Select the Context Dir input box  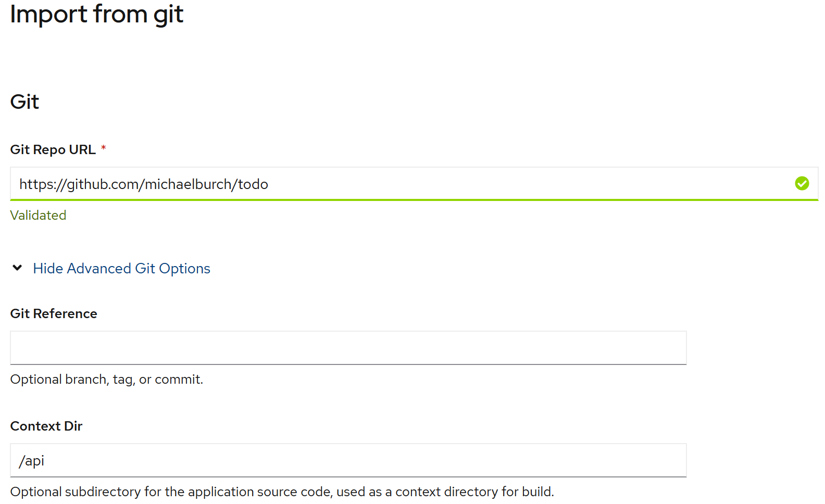coord(348,460)
